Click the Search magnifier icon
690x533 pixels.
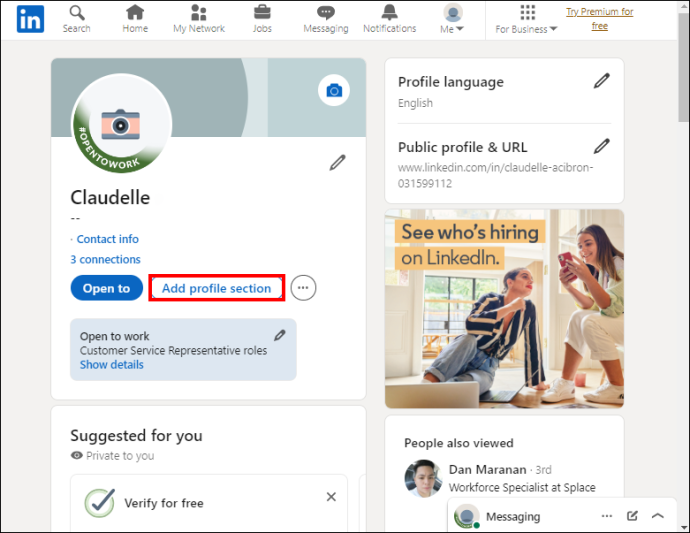tap(77, 13)
